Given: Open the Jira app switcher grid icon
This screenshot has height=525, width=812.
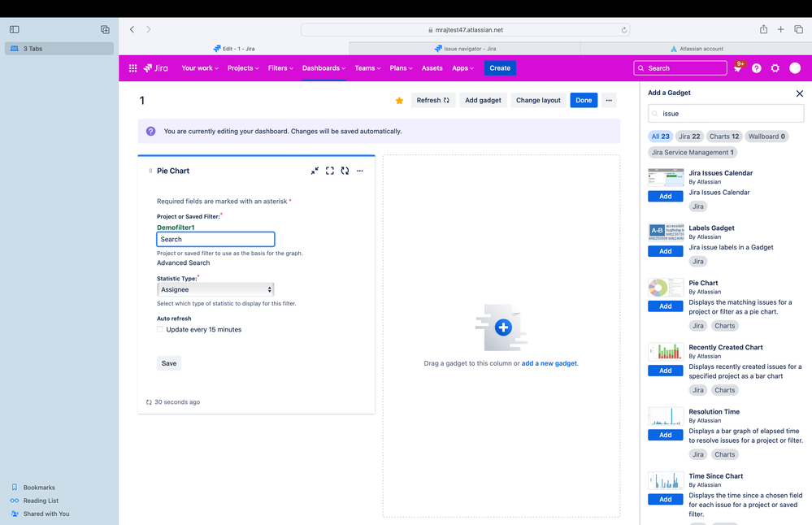Looking at the screenshot, I should coord(132,67).
